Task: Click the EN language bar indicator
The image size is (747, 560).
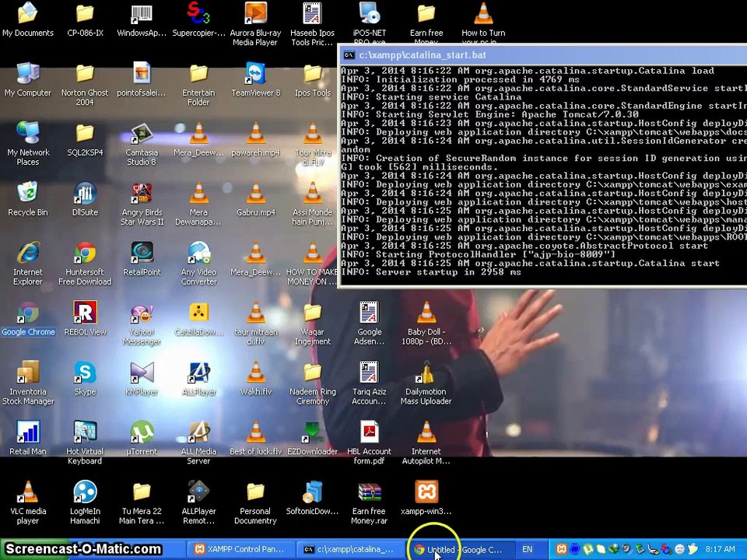Action: point(527,549)
